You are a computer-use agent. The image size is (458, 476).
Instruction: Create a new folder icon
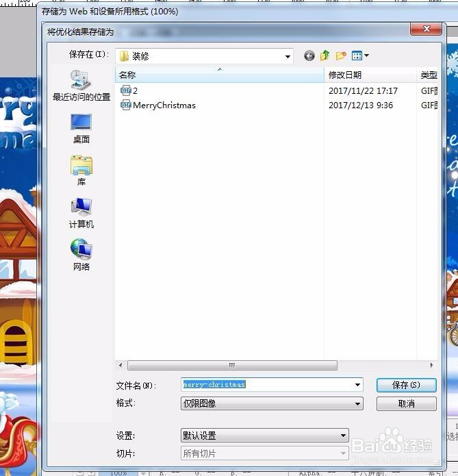coord(341,55)
